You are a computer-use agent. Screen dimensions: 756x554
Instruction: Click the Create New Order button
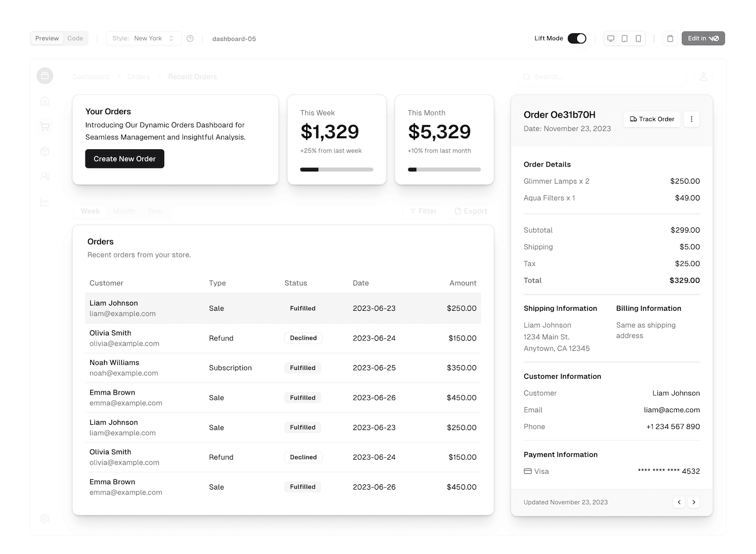coord(124,158)
